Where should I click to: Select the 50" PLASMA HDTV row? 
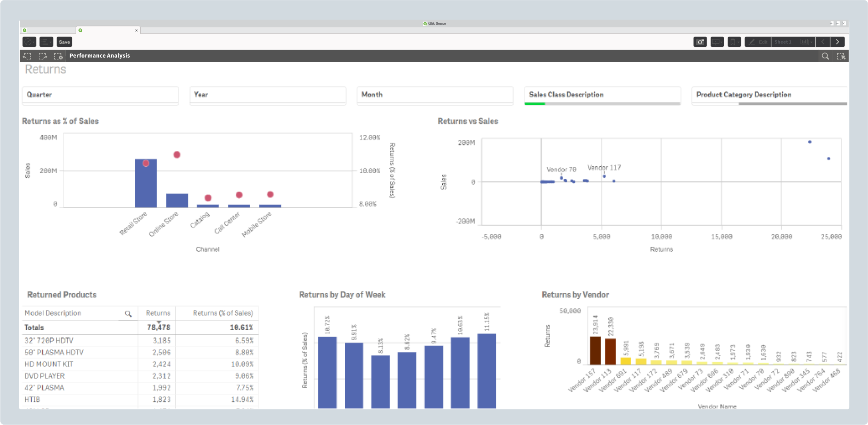click(140, 353)
